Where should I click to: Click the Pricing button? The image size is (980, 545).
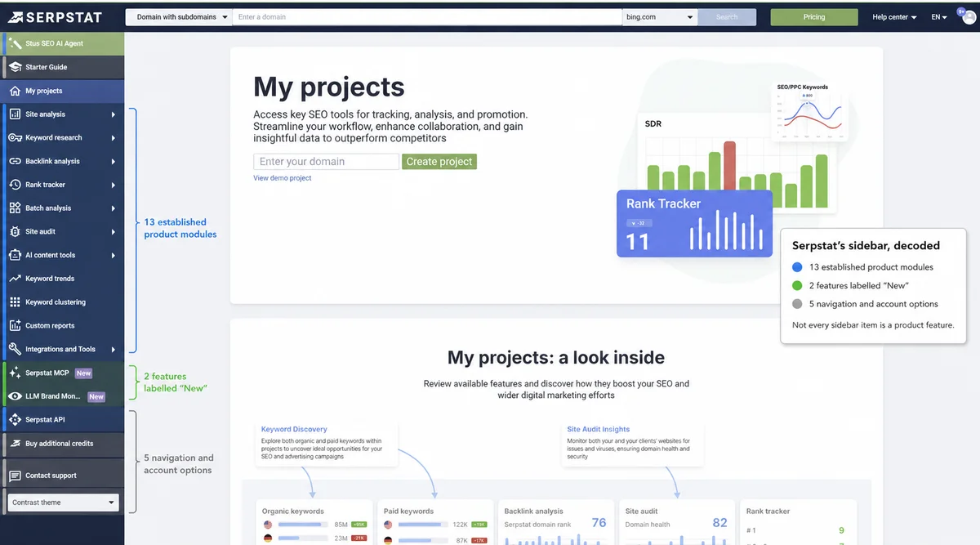pos(814,17)
